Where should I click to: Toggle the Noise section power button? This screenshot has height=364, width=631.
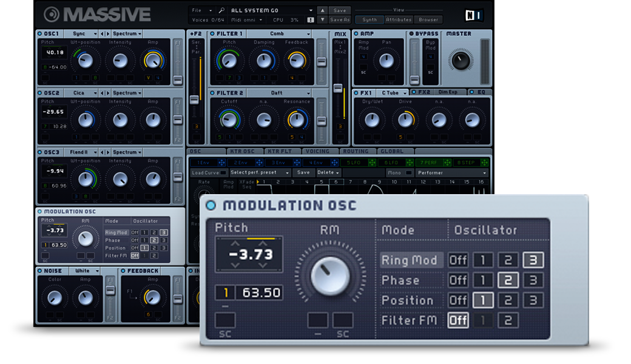39,271
